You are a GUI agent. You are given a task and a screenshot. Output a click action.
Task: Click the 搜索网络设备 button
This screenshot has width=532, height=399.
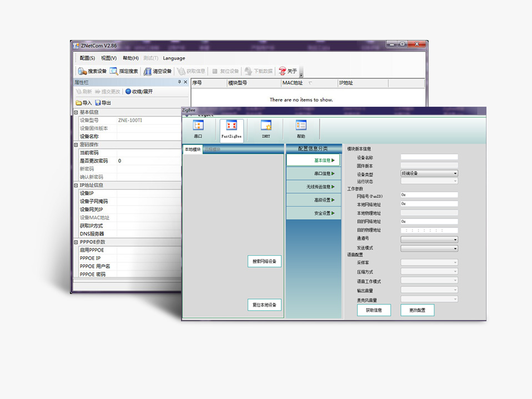(264, 261)
